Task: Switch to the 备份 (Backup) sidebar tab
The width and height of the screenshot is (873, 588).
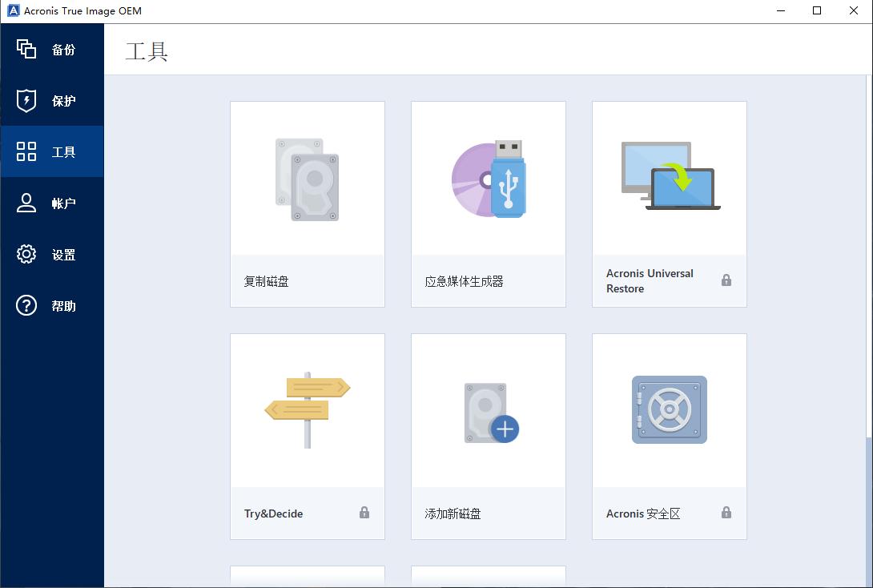Action: tap(52, 50)
